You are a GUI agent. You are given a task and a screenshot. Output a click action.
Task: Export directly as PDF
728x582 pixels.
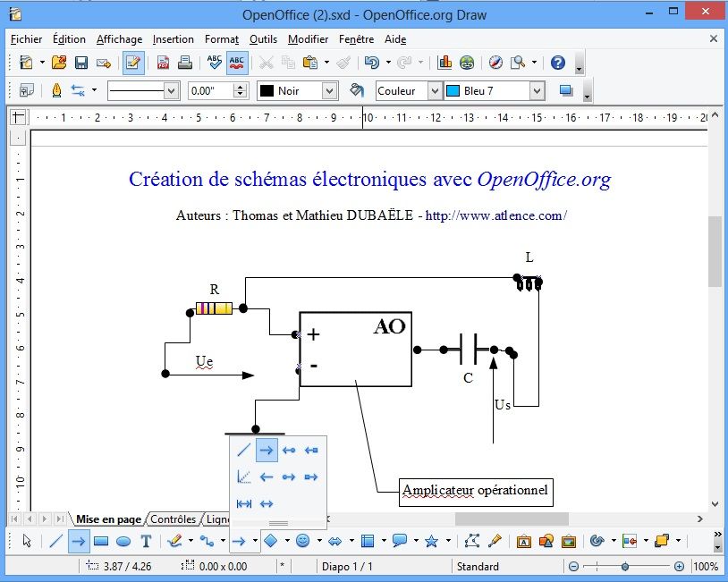coord(163,63)
